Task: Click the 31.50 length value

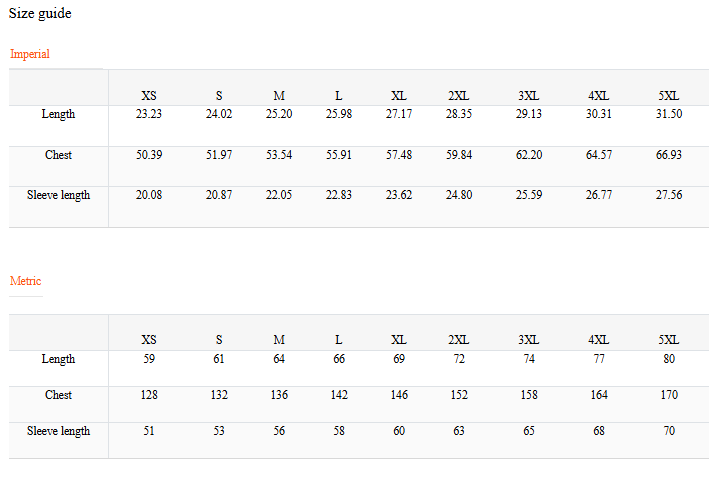Action: coord(669,114)
